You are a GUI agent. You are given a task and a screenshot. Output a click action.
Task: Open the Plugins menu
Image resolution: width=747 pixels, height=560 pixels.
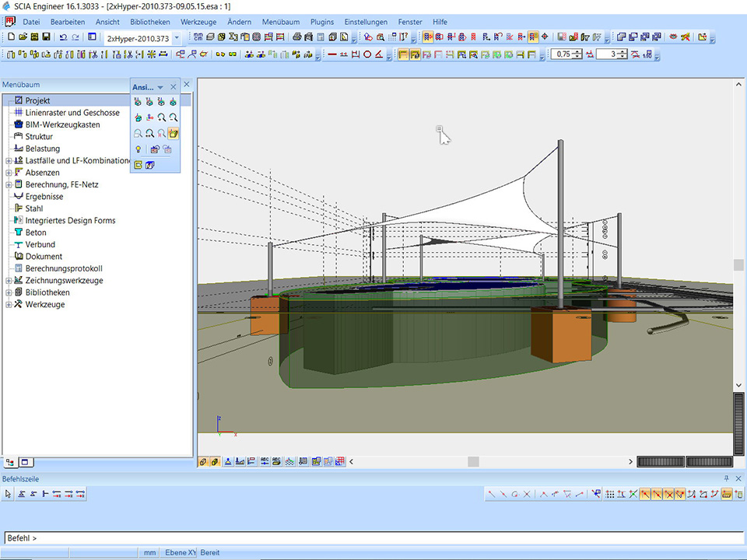(321, 22)
